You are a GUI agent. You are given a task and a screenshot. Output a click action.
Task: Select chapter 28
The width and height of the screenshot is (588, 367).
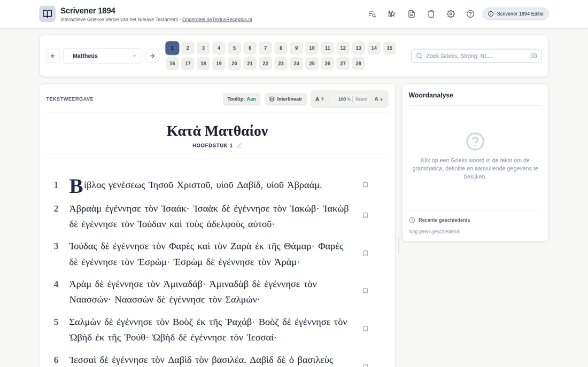(x=359, y=64)
